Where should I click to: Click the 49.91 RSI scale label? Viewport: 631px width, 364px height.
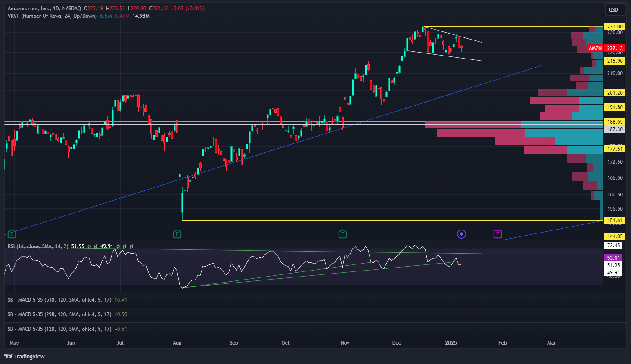coord(614,273)
